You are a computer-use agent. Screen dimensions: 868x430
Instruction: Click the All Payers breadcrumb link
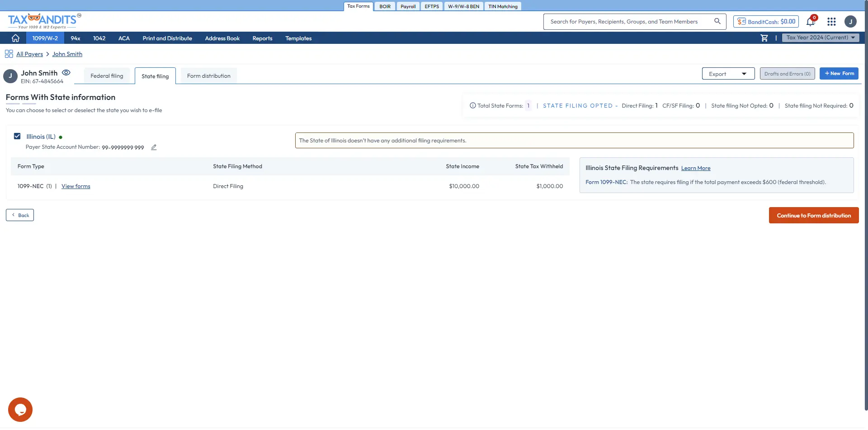tap(29, 54)
